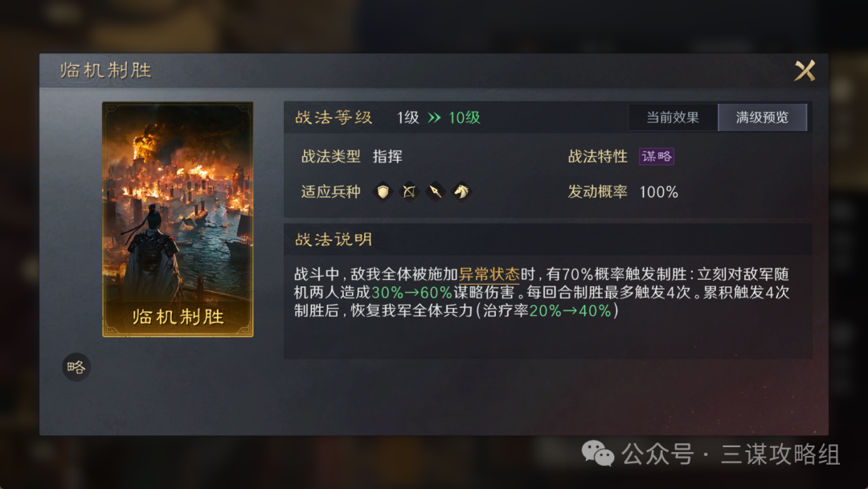Click the 100% activation rate value

(x=659, y=192)
